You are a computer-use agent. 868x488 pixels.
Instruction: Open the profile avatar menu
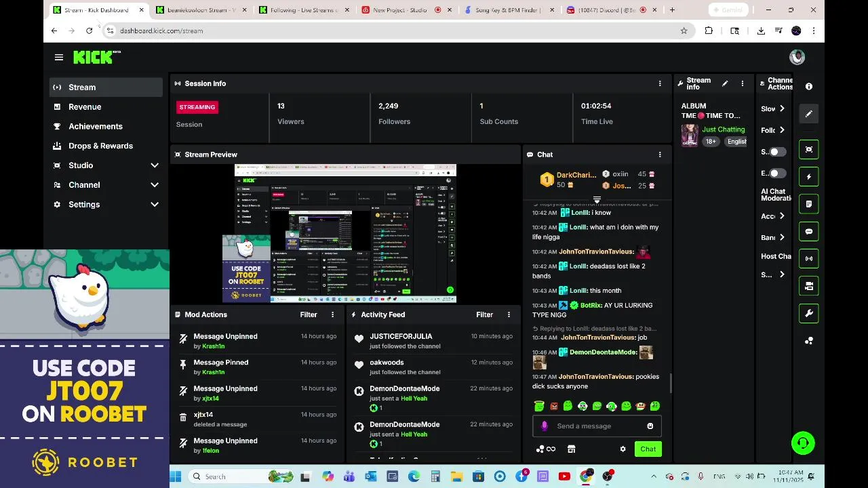coord(797,58)
